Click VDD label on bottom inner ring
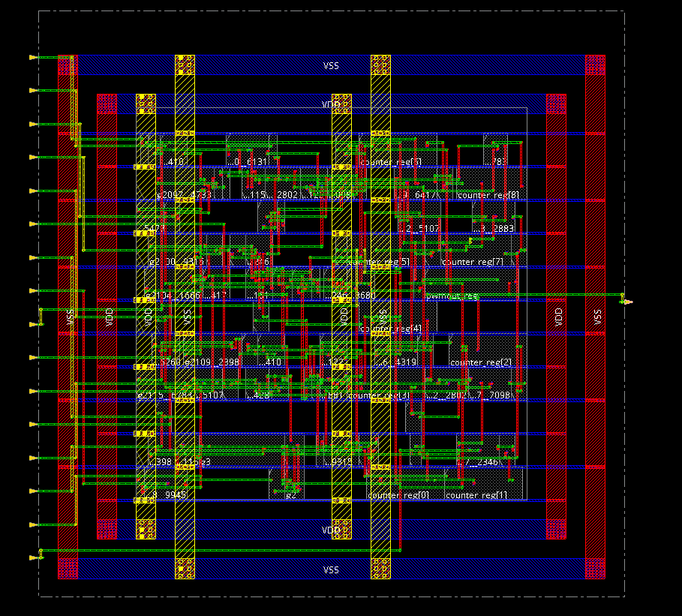The width and height of the screenshot is (682, 616). pos(331,530)
